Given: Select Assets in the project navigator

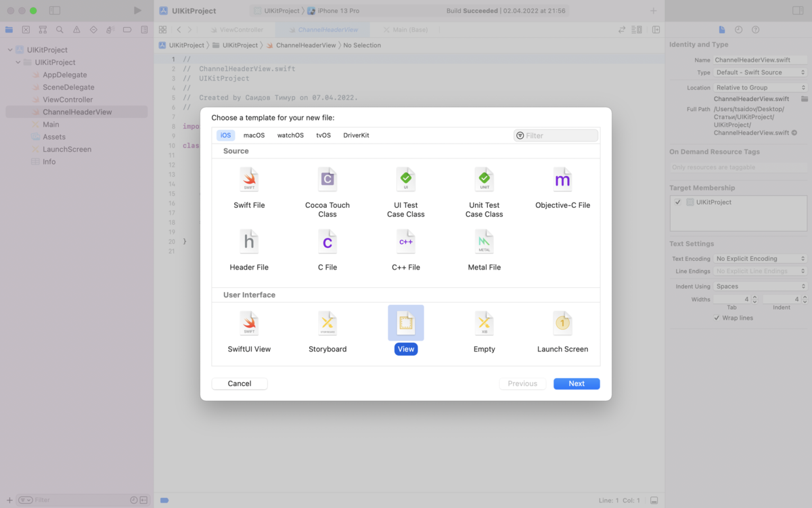Looking at the screenshot, I should [54, 137].
